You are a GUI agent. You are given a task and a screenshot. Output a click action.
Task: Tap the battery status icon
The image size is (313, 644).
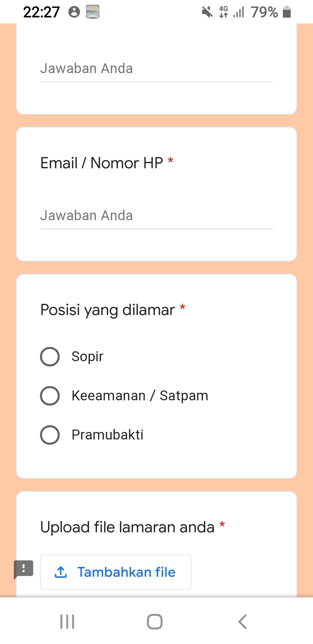(287, 12)
